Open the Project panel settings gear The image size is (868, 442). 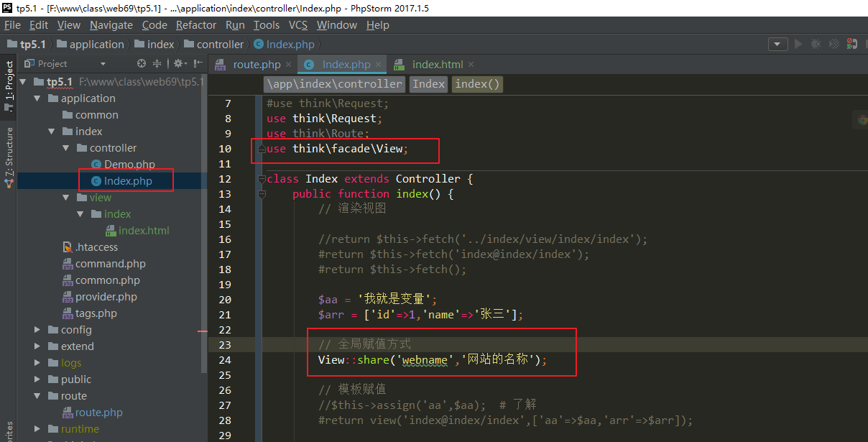(178, 63)
